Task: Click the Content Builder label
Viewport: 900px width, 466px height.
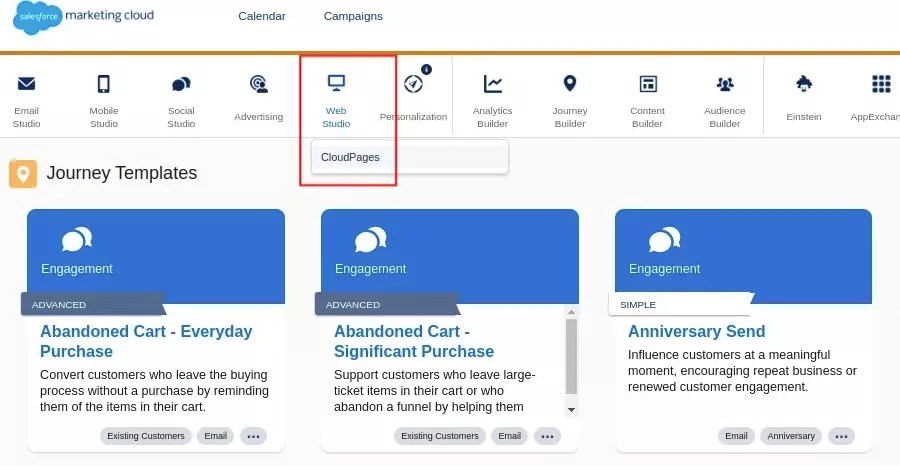Action: click(x=647, y=117)
